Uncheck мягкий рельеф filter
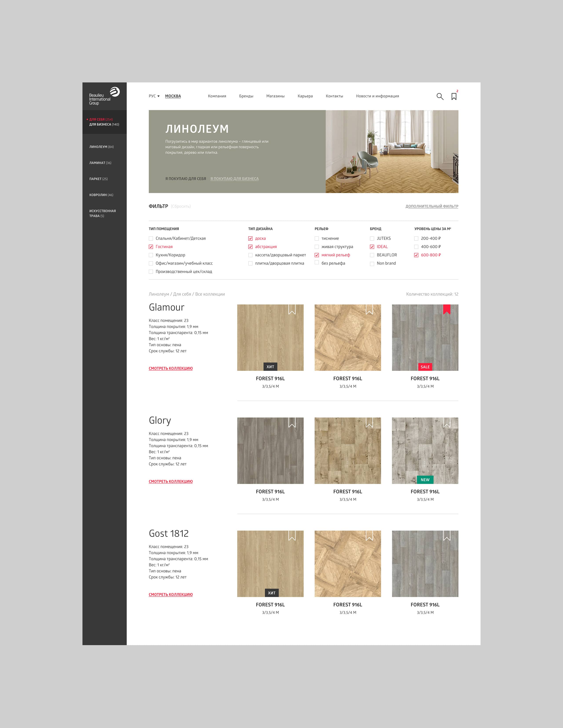The image size is (563, 728). pyautogui.click(x=316, y=255)
